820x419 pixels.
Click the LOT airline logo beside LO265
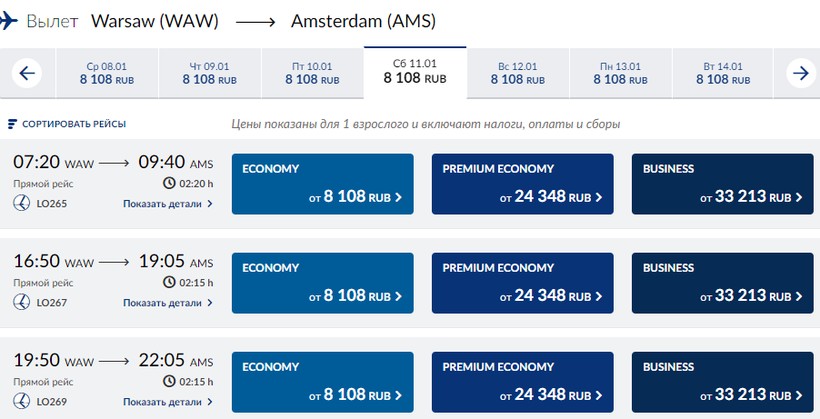tap(21, 203)
